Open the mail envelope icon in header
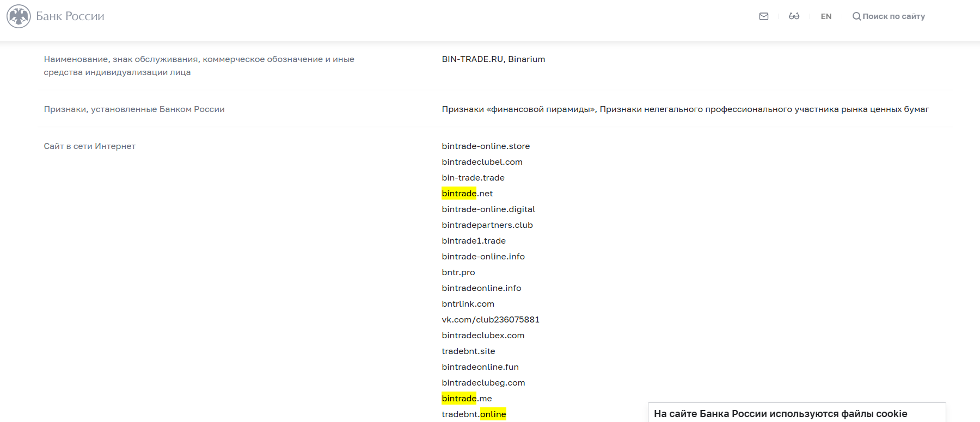Image resolution: width=980 pixels, height=422 pixels. click(764, 16)
